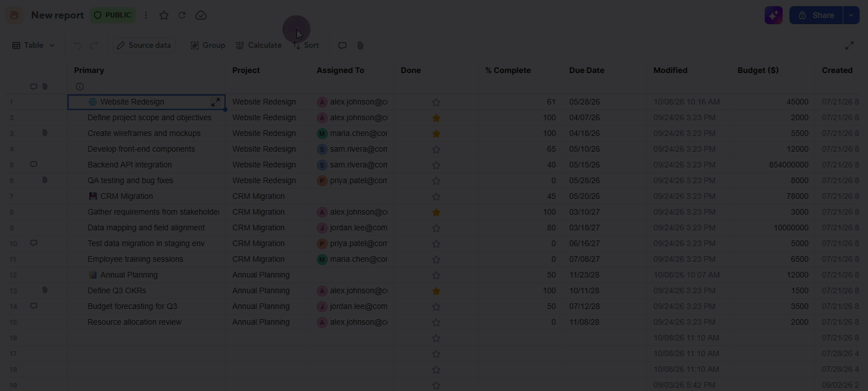Click the comment column header icon
Screen dimensions: 868x391
(34, 87)
